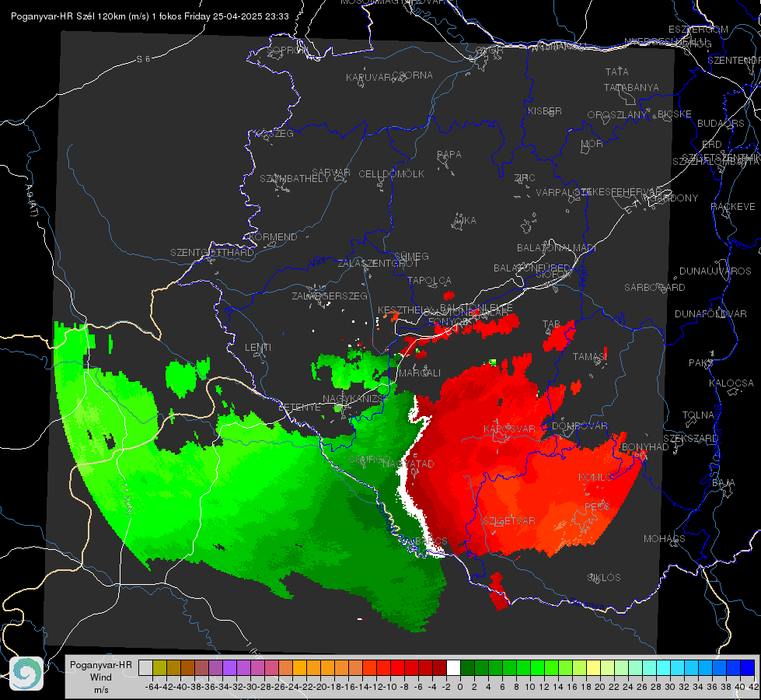
Task: Select the BICSKE label
Action: [675, 114]
